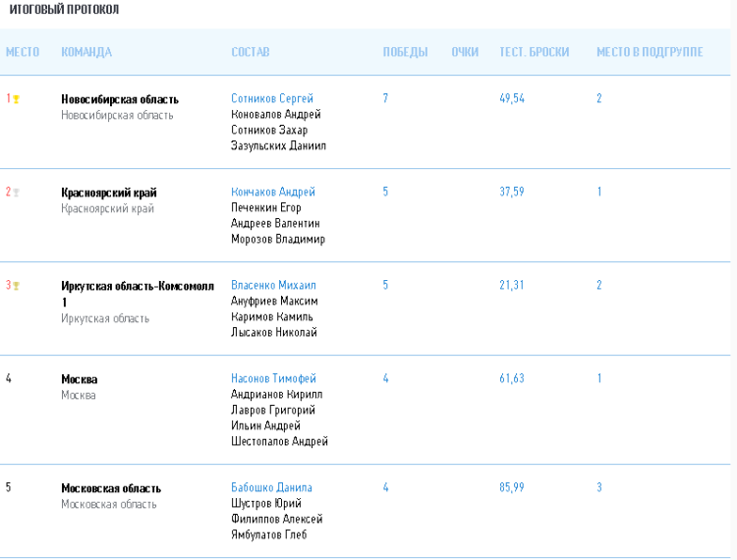
Task: Open the Насонов Тимофей profile link
Action: [x=273, y=378]
